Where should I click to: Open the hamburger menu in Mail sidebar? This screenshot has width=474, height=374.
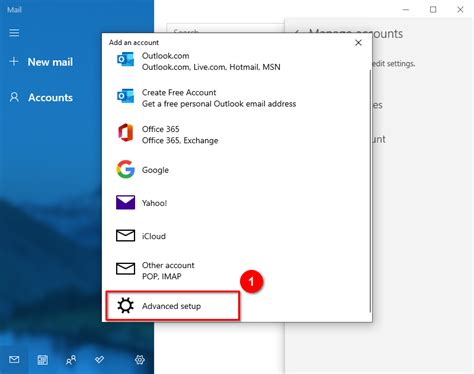(14, 33)
